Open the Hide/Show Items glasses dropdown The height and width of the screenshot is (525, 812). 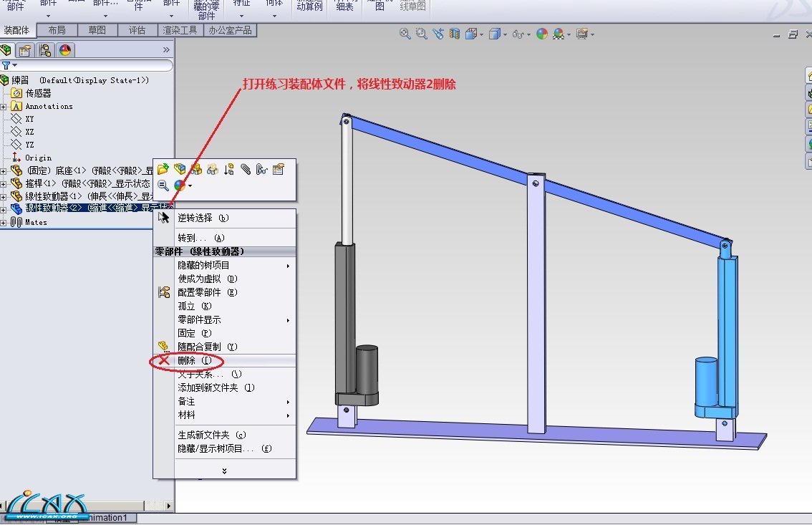528,34
